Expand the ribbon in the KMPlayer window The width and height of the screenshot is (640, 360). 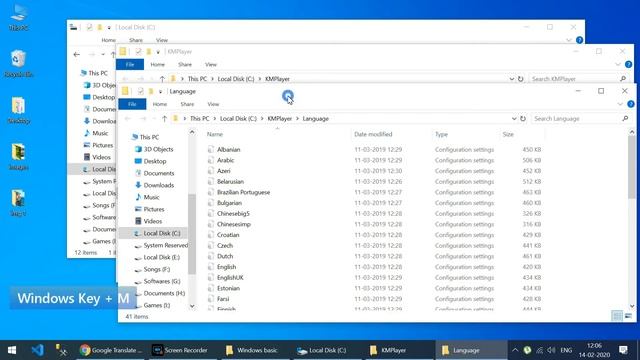618,64
